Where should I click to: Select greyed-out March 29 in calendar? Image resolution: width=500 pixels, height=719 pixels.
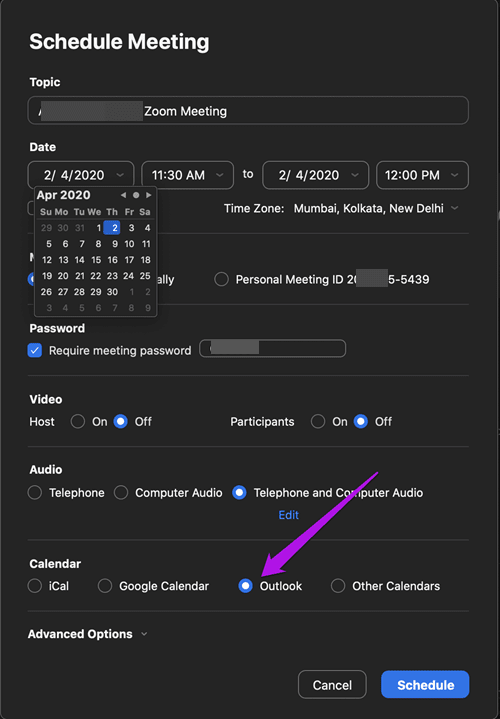pos(46,228)
